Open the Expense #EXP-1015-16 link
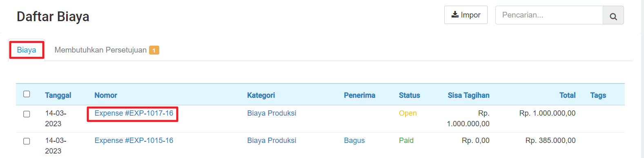 click(x=134, y=140)
